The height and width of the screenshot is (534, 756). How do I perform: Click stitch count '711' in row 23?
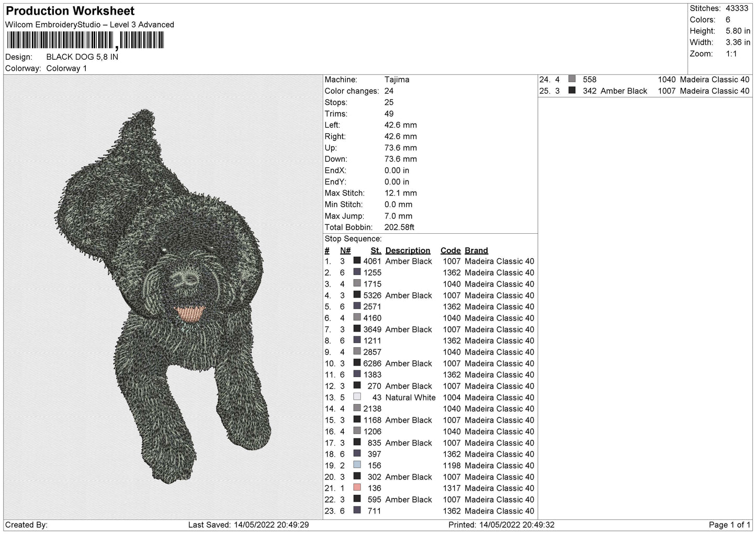pos(375,510)
